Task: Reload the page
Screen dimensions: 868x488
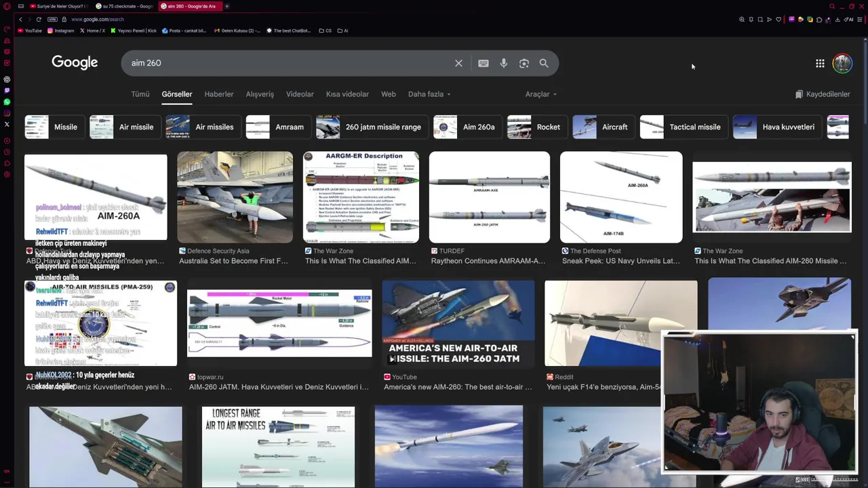Action: click(x=39, y=19)
